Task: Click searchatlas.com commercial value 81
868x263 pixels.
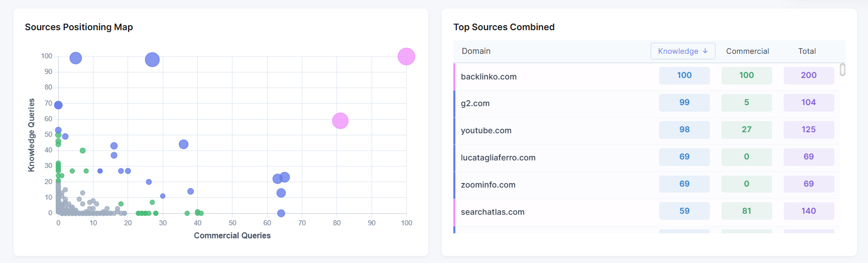Action: (x=747, y=211)
